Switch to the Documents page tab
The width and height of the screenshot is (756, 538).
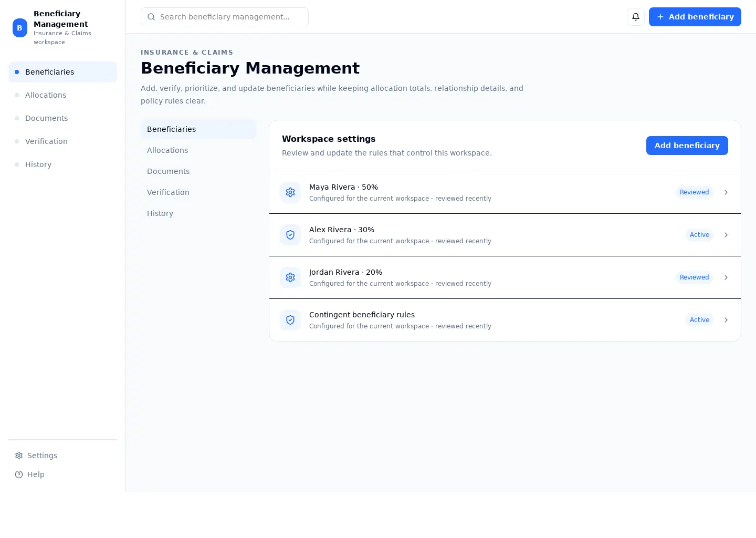[198, 171]
